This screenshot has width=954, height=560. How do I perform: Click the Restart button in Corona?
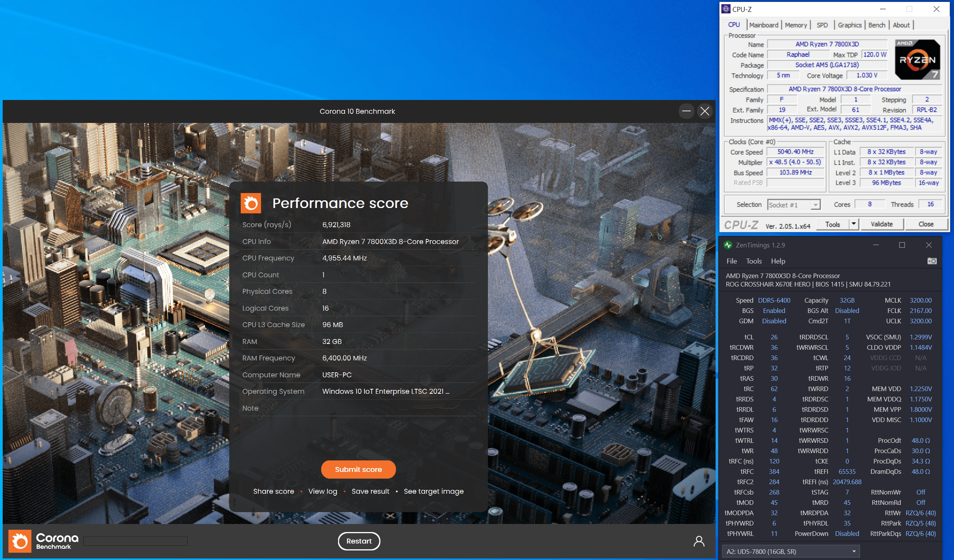coord(359,541)
